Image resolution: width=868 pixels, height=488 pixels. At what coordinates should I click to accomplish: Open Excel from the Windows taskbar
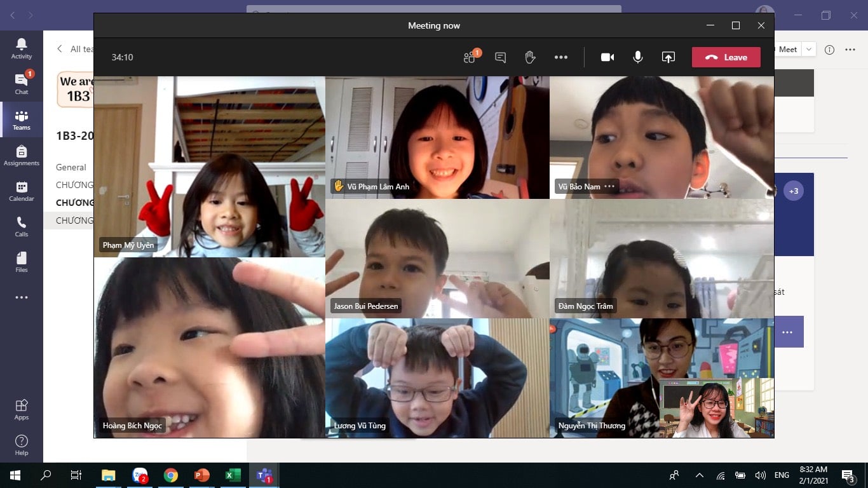[x=233, y=475]
